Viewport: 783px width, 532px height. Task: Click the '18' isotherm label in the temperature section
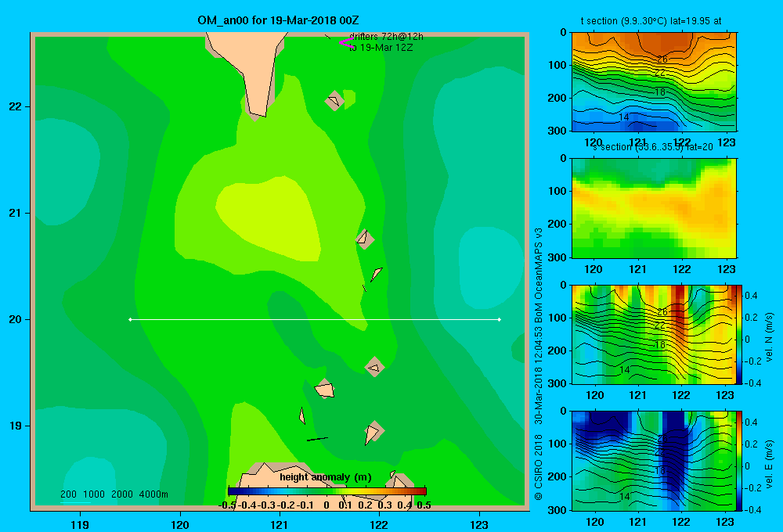tap(660, 92)
